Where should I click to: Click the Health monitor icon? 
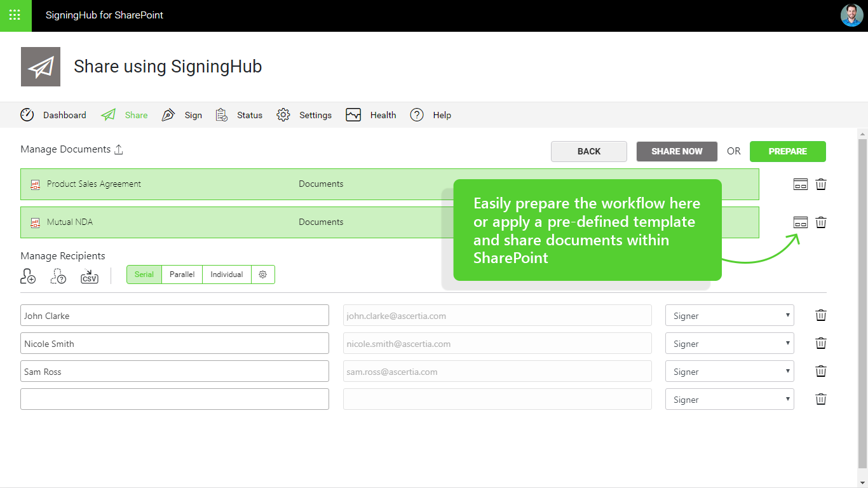point(353,115)
